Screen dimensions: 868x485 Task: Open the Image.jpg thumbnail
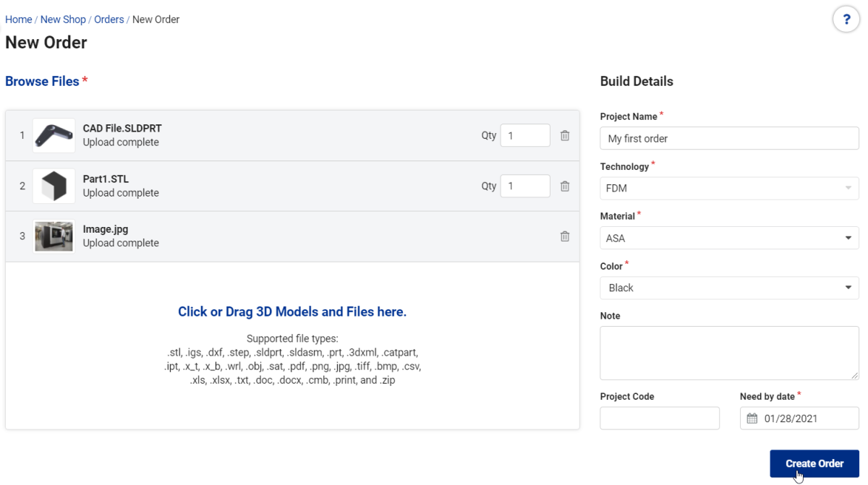tap(54, 236)
